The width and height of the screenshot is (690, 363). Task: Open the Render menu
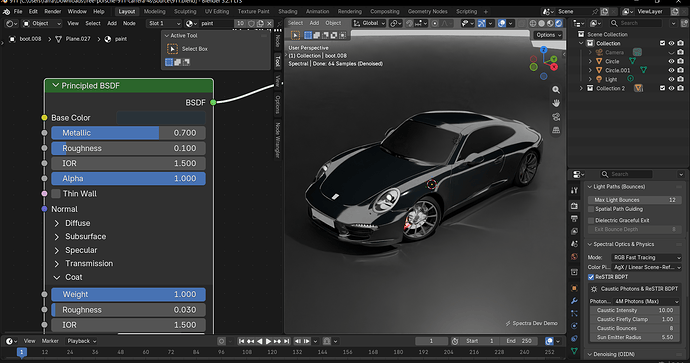tap(53, 11)
